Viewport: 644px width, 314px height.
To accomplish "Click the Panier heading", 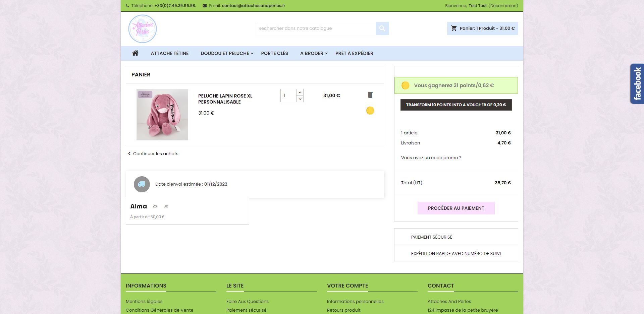I will click(x=141, y=75).
